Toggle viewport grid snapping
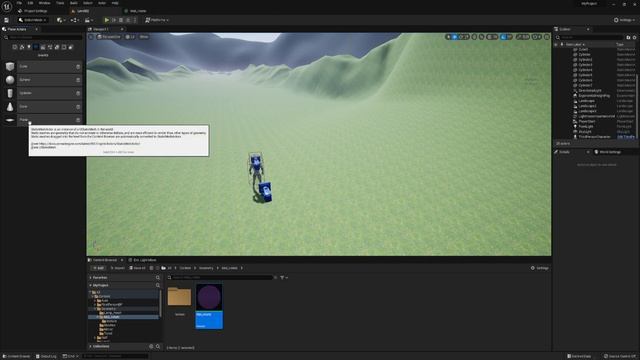The height and width of the screenshot is (360, 640). [x=489, y=37]
